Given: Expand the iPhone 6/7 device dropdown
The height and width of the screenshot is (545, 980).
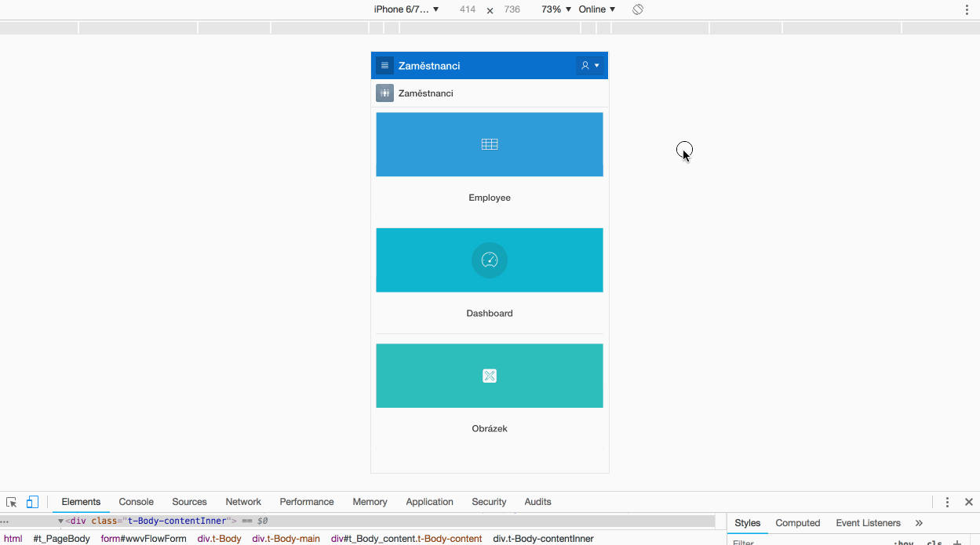Looking at the screenshot, I should pos(406,9).
